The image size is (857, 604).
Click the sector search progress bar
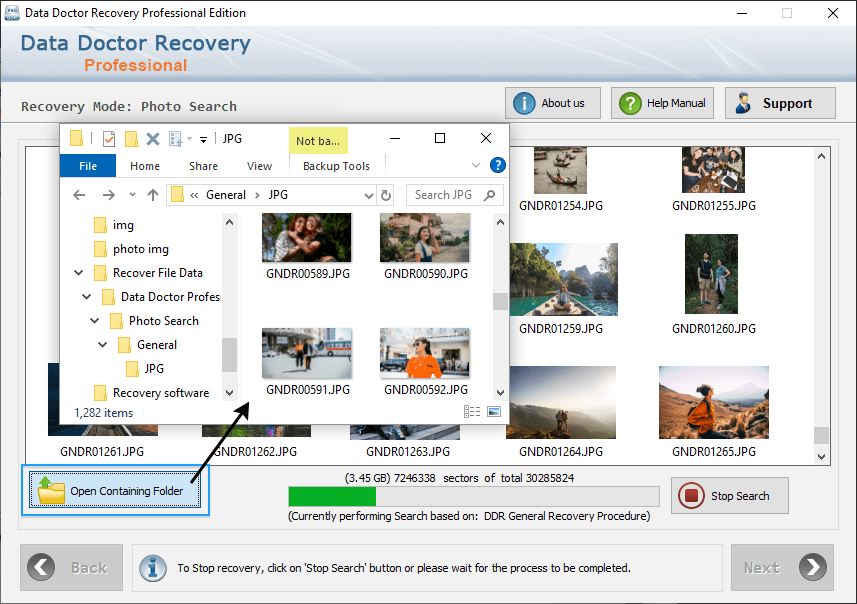point(473,496)
